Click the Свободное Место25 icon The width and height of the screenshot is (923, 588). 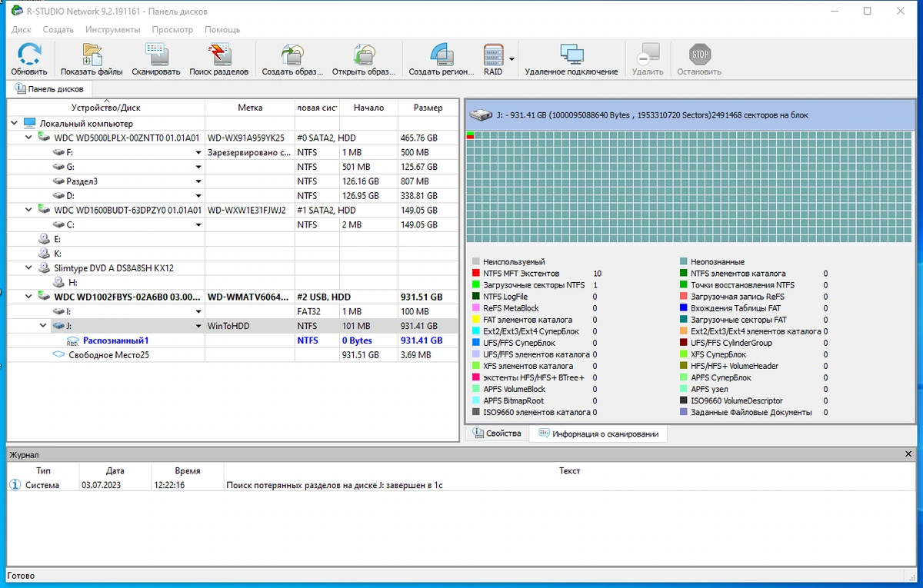point(59,355)
